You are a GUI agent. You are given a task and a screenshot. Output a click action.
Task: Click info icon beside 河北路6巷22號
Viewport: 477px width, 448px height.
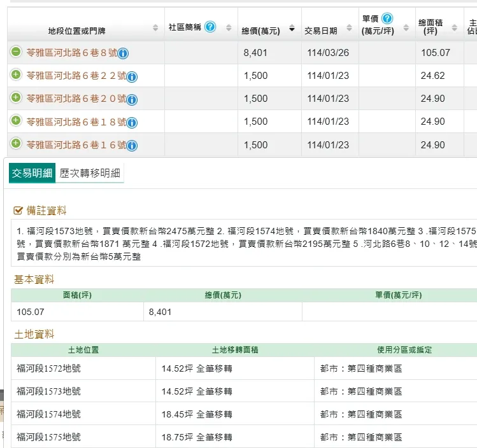click(132, 77)
